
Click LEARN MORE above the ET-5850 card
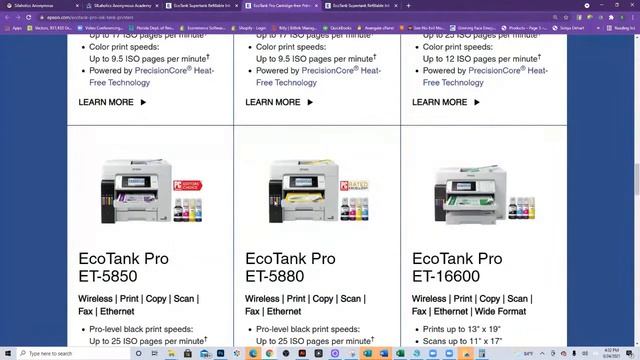[112, 102]
